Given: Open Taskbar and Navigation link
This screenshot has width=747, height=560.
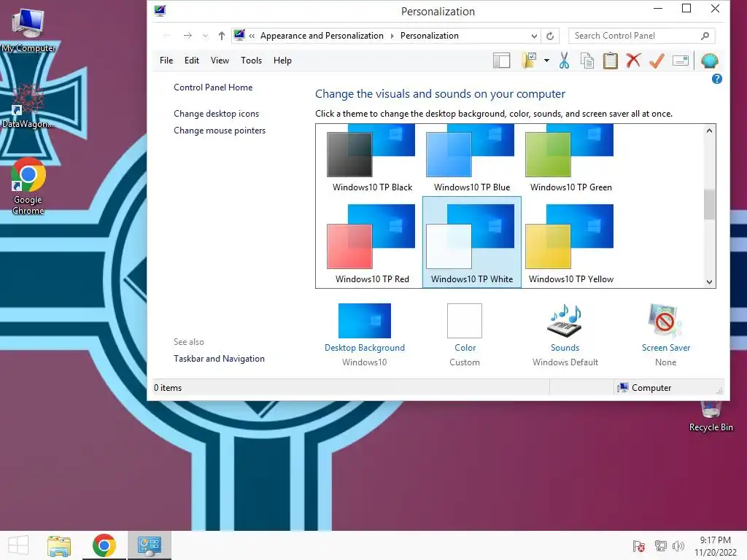Looking at the screenshot, I should tap(219, 359).
